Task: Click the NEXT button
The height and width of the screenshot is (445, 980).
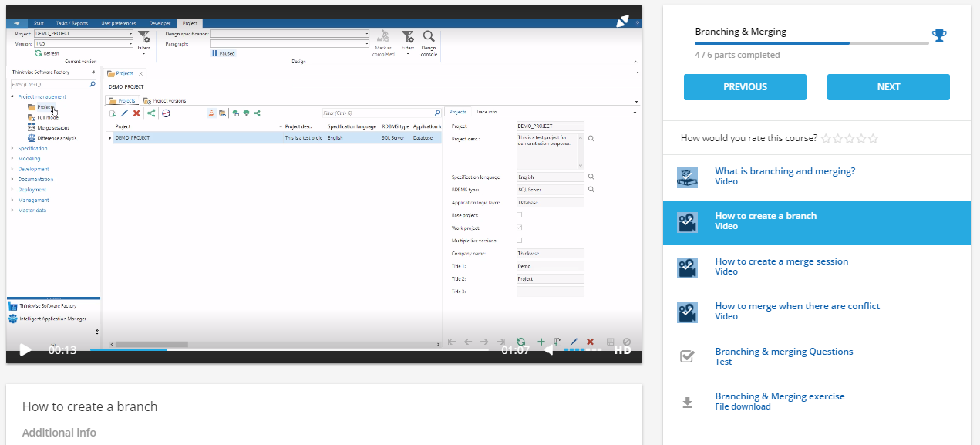Action: [888, 87]
